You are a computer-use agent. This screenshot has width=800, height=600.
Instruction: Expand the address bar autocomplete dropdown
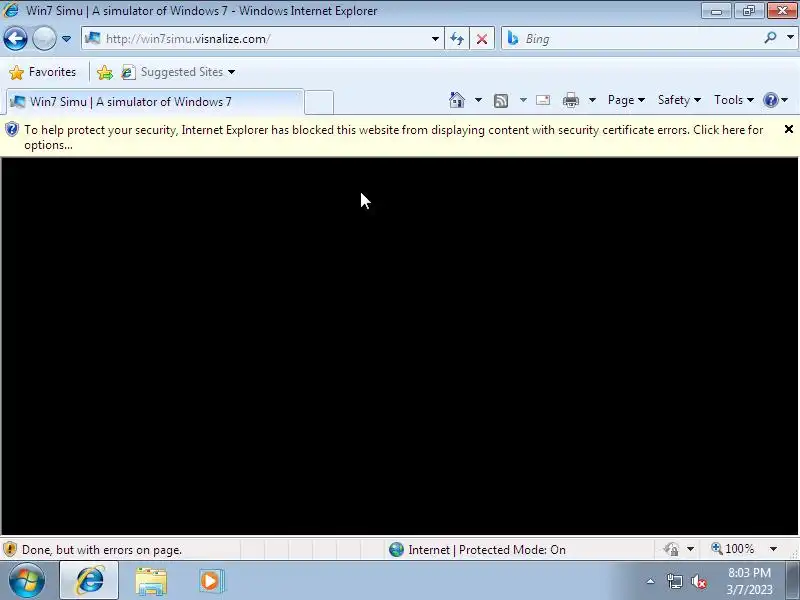435,39
